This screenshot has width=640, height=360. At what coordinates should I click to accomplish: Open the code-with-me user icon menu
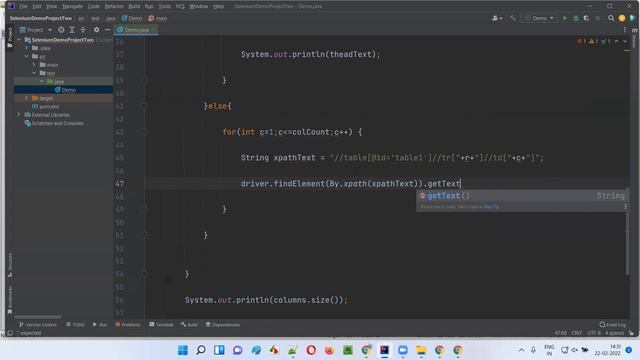point(497,18)
